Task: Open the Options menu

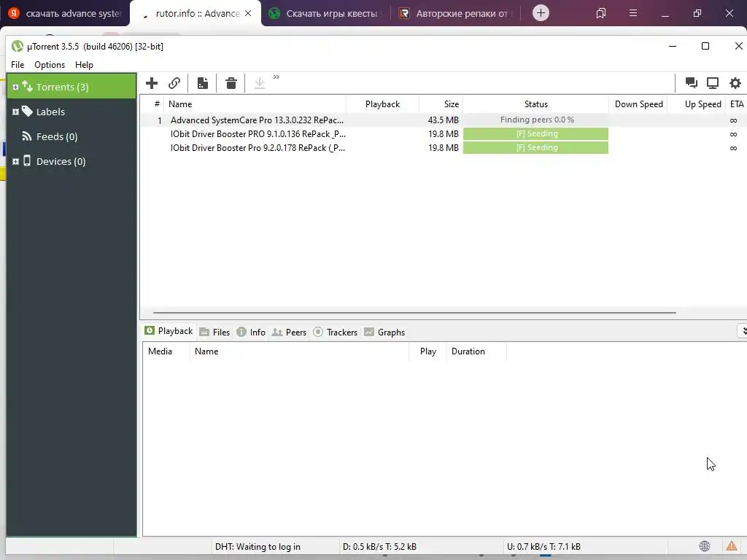Action: click(x=50, y=65)
